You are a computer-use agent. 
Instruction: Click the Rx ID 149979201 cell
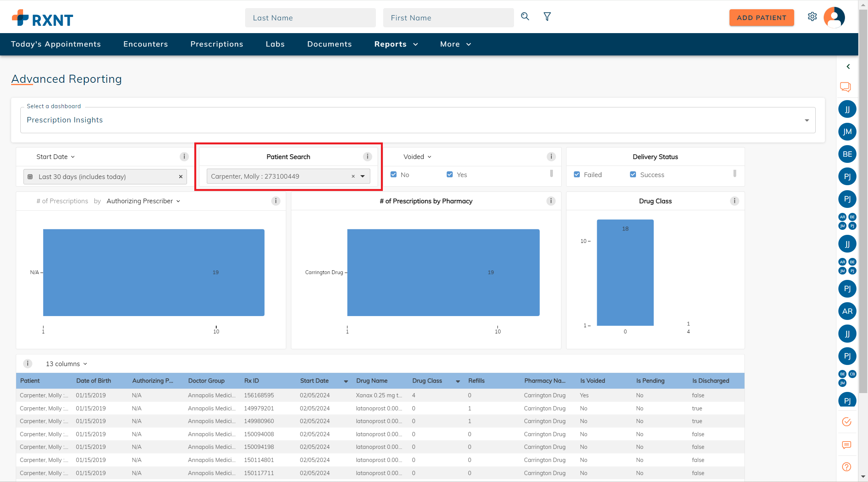coord(259,408)
